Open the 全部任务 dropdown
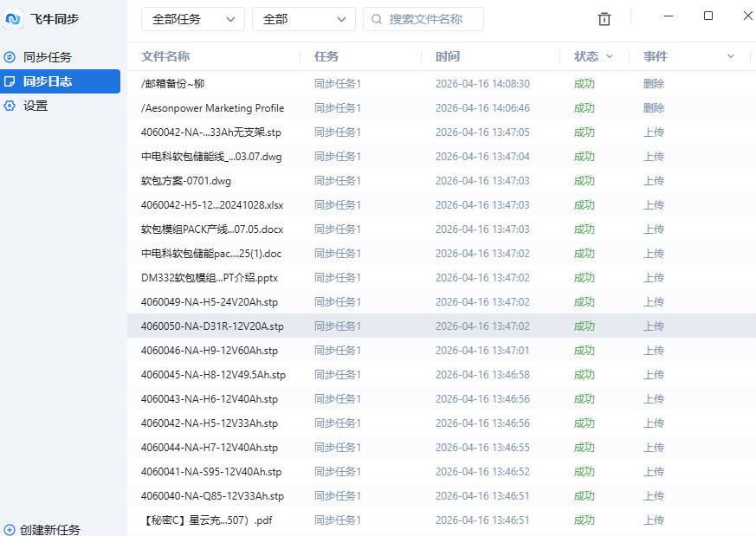The image size is (756, 536). 193,19
